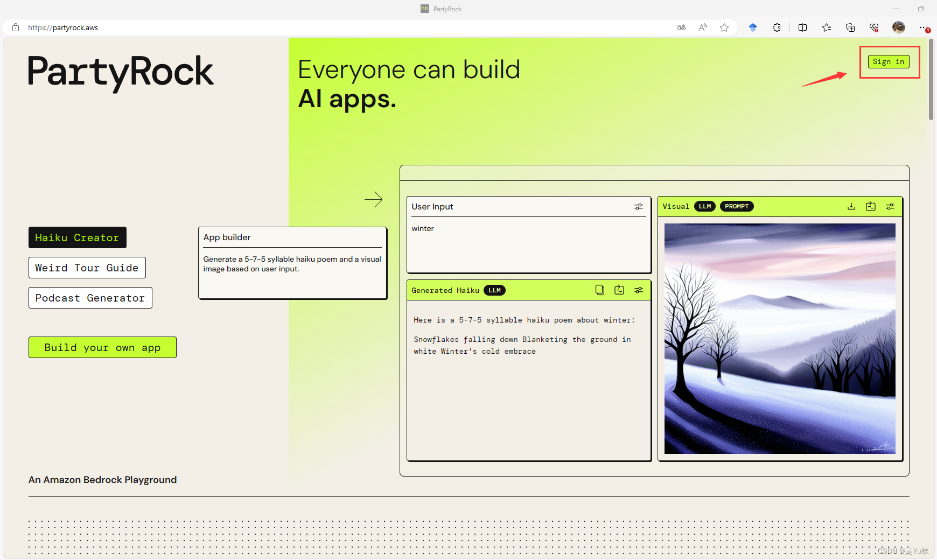Click the Everyone can build AI apps heading
Screen dimensions: 937x560
(x=409, y=84)
